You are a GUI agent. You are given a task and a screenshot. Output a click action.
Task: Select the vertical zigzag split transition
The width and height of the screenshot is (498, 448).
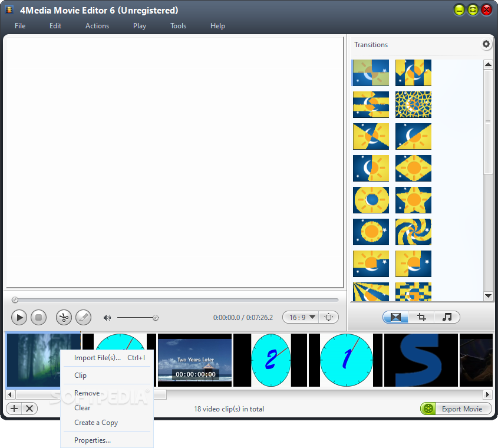[413, 73]
